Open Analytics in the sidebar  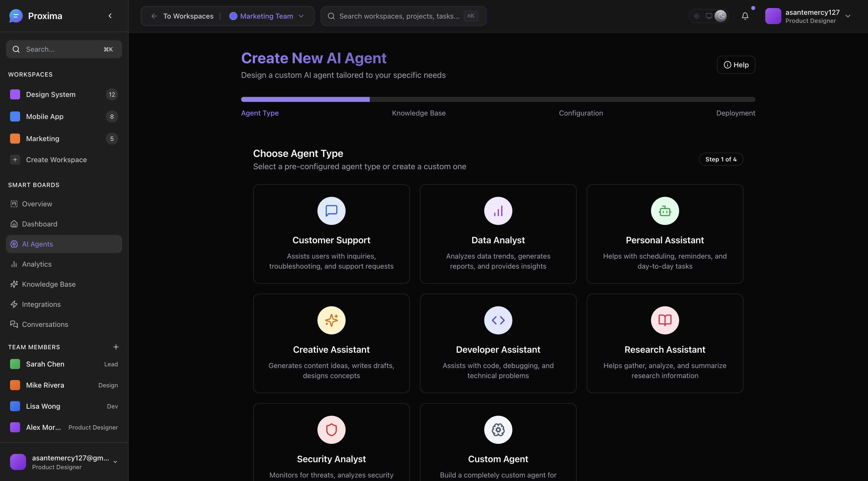(36, 264)
